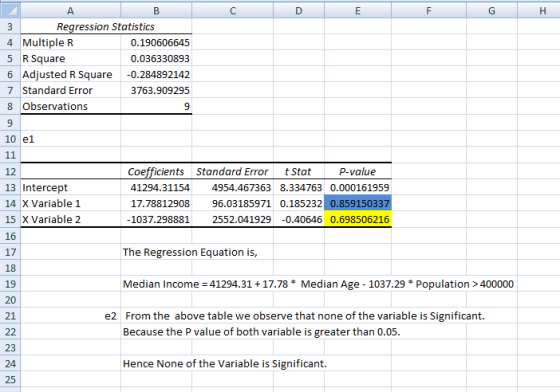This screenshot has width=560, height=392.
Task: Select column F header
Action: click(429, 10)
